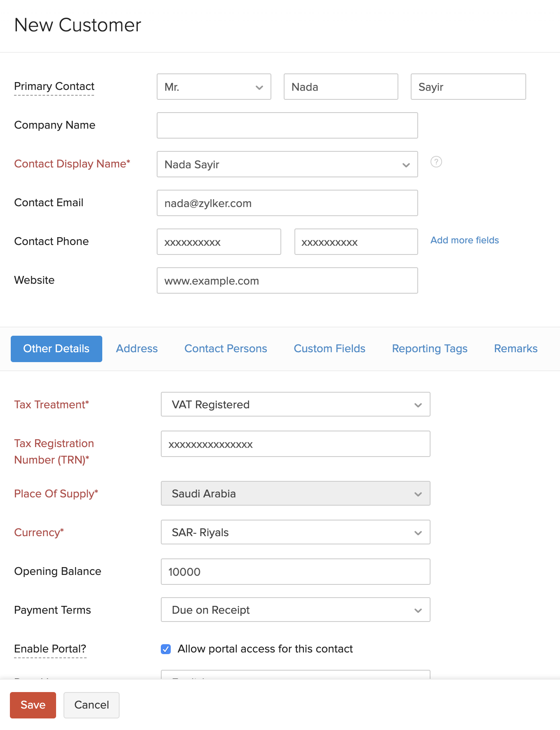Click the Opening Balance input field
Viewport: 560px width, 730px height.
295,572
